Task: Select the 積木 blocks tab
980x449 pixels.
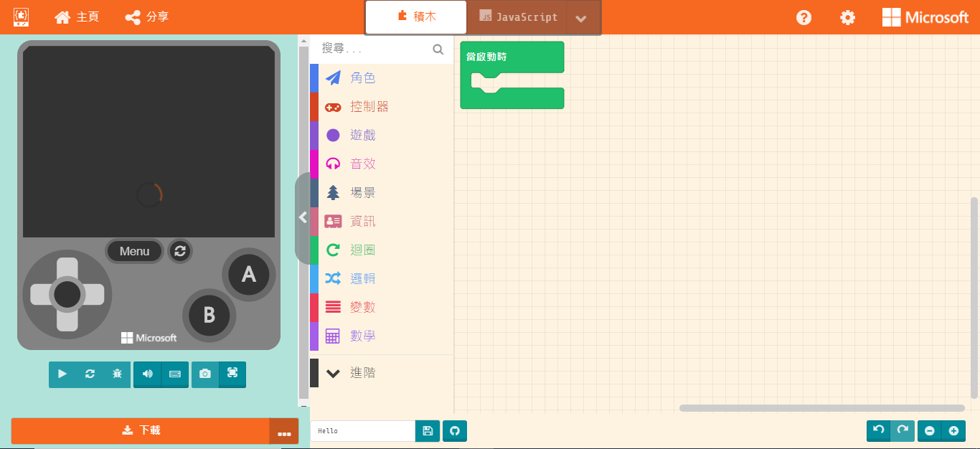Action: [416, 17]
